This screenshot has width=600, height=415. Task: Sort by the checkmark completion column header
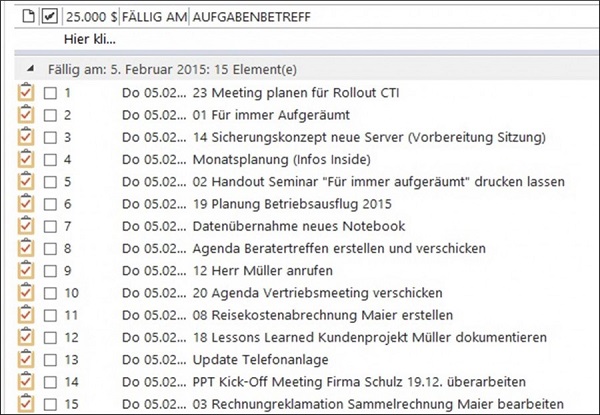[50, 16]
